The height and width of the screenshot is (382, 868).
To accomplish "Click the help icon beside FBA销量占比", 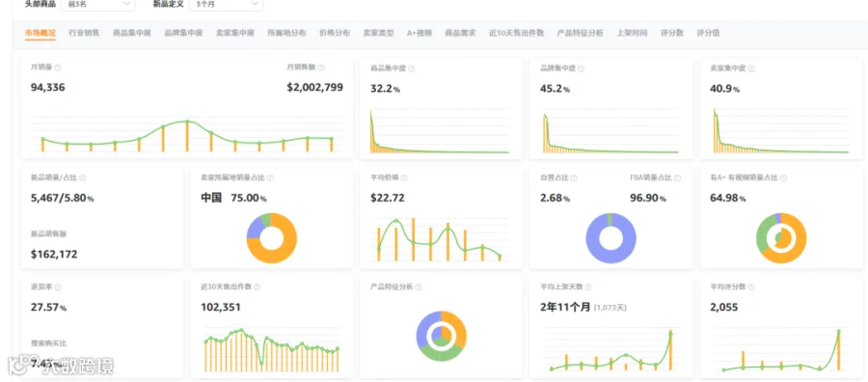I will point(678,178).
